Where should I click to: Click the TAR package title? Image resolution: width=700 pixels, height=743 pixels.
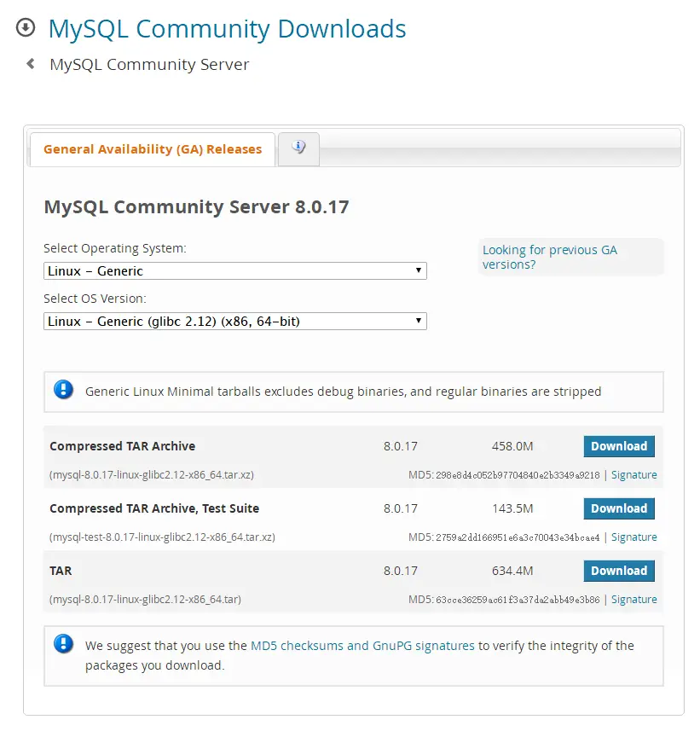[x=61, y=571]
